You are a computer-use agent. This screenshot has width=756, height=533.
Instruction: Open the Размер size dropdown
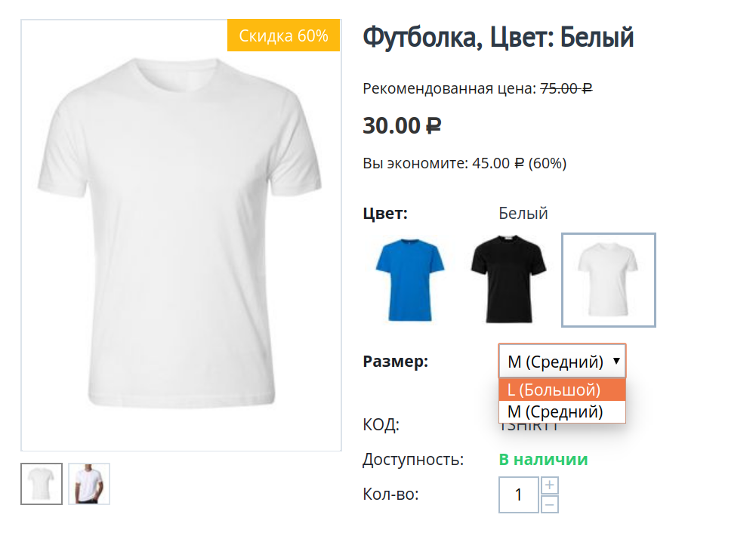(555, 362)
